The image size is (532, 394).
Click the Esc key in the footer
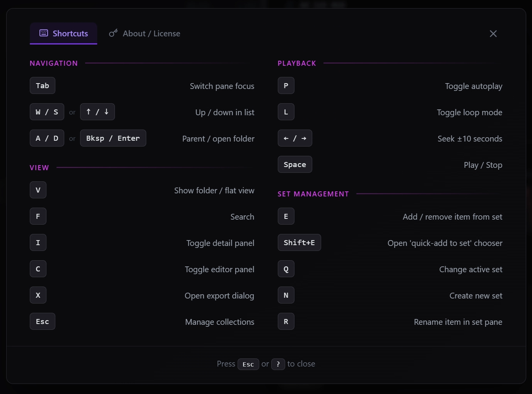point(248,364)
